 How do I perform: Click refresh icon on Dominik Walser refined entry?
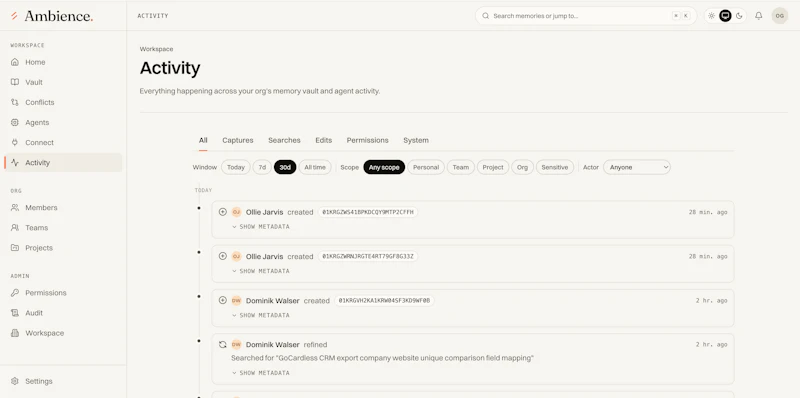(222, 344)
